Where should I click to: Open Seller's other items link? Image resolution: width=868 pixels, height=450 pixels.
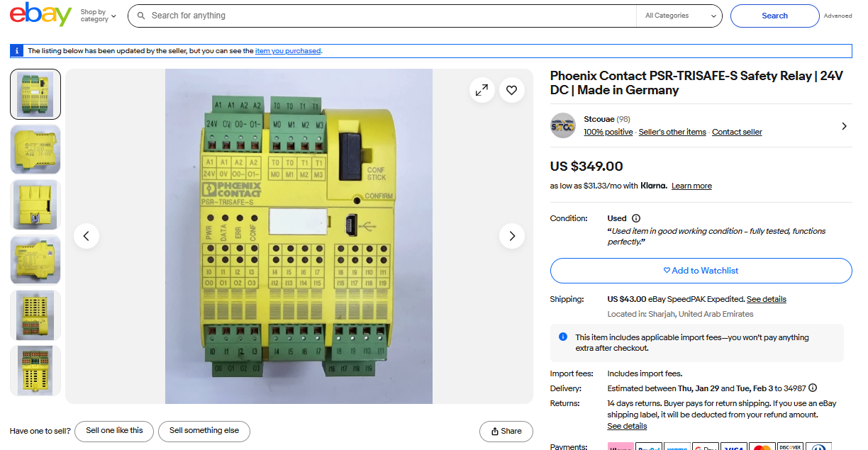point(672,132)
